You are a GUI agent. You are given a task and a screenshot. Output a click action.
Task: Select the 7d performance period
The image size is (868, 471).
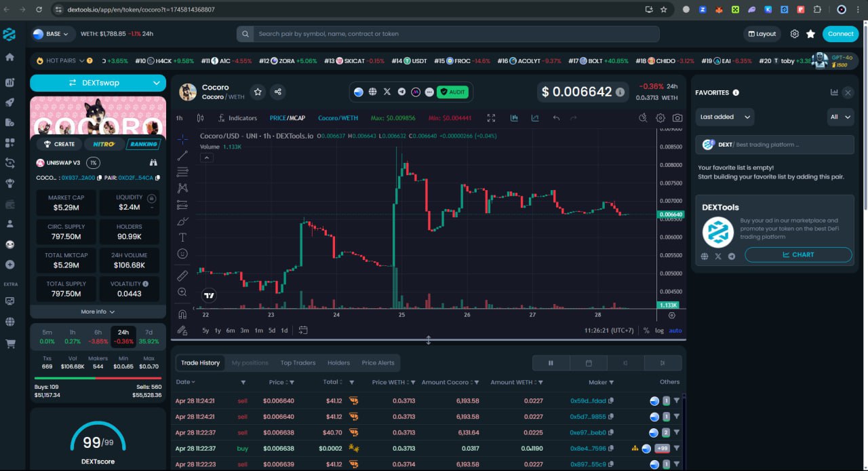tap(149, 337)
